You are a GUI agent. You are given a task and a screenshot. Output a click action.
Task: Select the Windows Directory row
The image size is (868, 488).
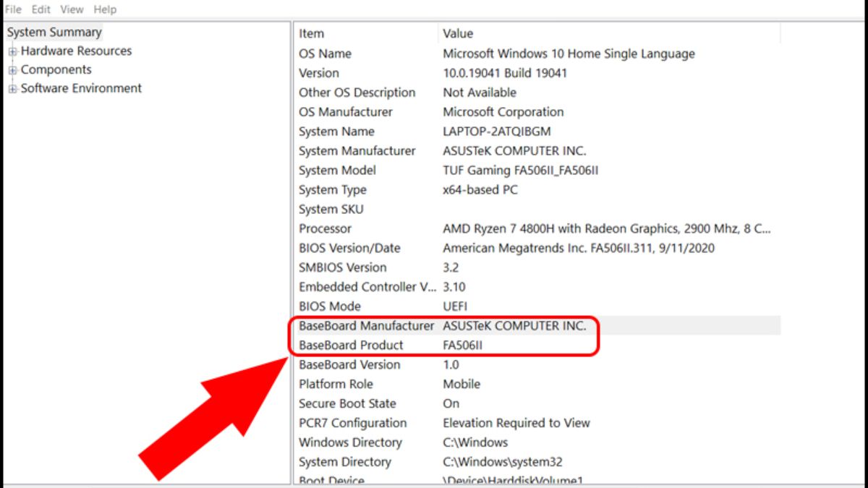click(x=537, y=442)
